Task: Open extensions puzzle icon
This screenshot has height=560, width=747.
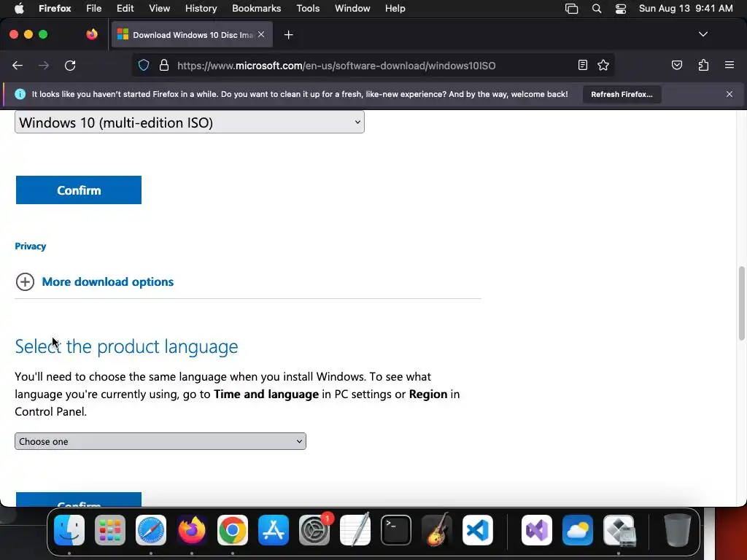Action: 703,65
